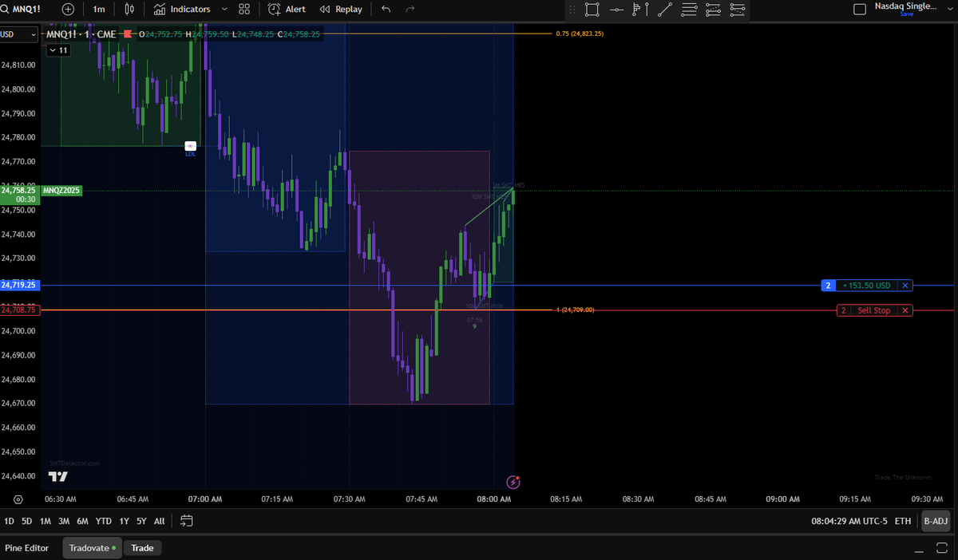Toggle B-ADJ back-adjustment

coord(936,521)
